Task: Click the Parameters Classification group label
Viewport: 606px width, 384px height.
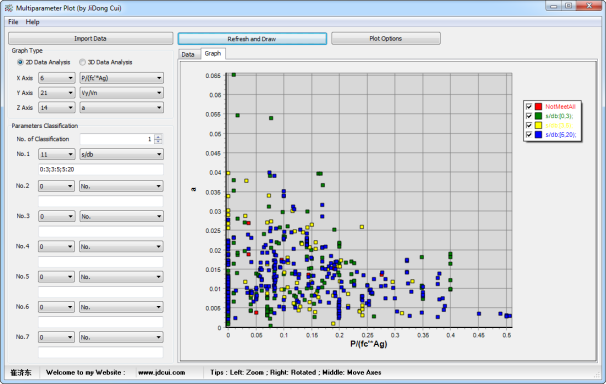Action: pyautogui.click(x=45, y=126)
